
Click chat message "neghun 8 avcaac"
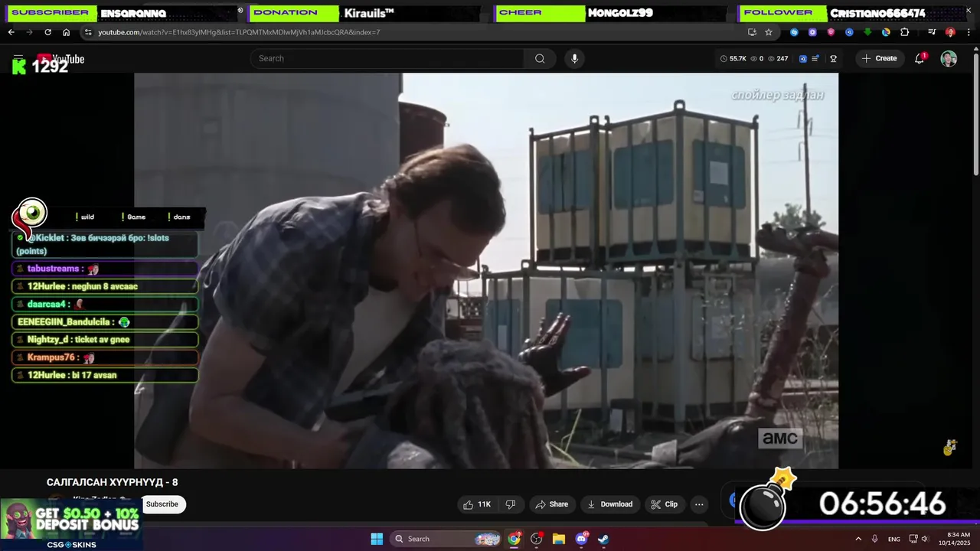coord(105,286)
